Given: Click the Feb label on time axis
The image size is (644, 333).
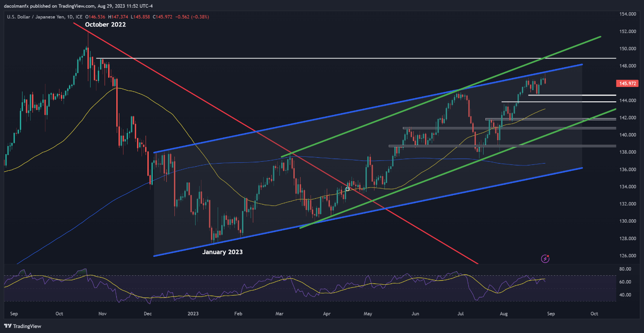Looking at the screenshot, I should pos(238,313).
